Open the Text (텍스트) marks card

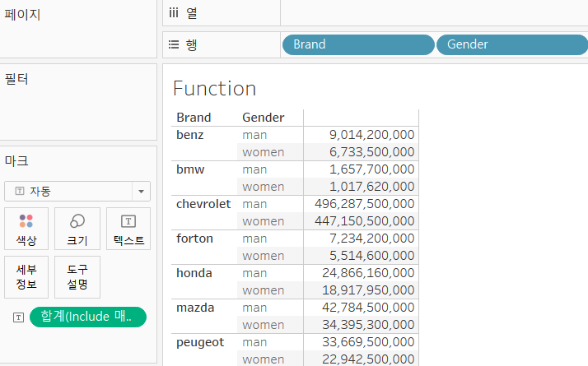128,229
